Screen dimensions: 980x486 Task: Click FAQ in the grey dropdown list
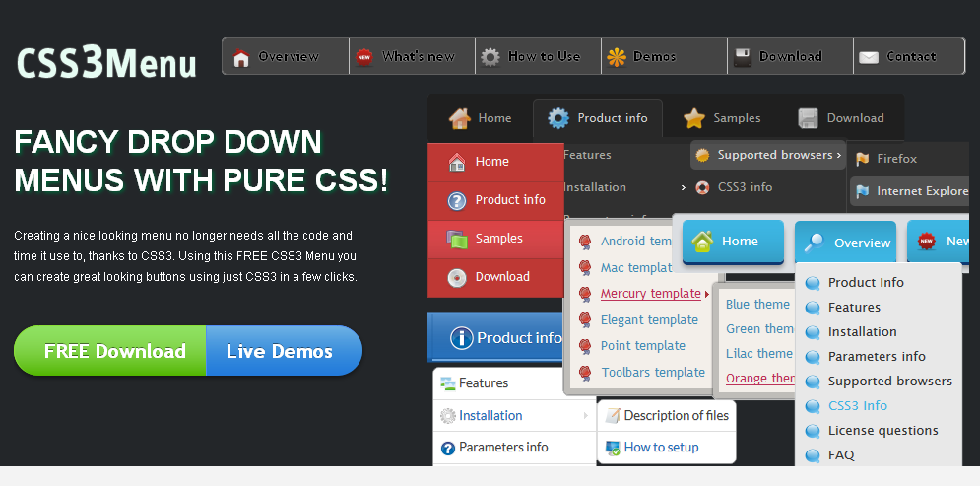841,455
